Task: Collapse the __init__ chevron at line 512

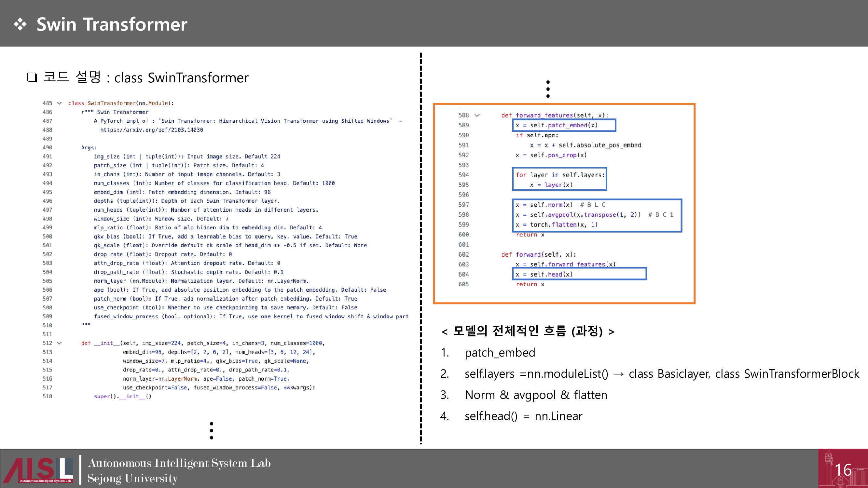Action: click(59, 343)
